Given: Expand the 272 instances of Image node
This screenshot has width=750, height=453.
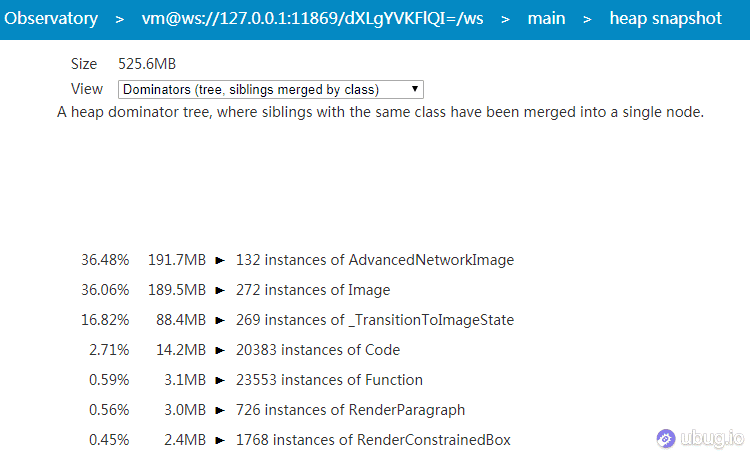Looking at the screenshot, I should pyautogui.click(x=220, y=290).
